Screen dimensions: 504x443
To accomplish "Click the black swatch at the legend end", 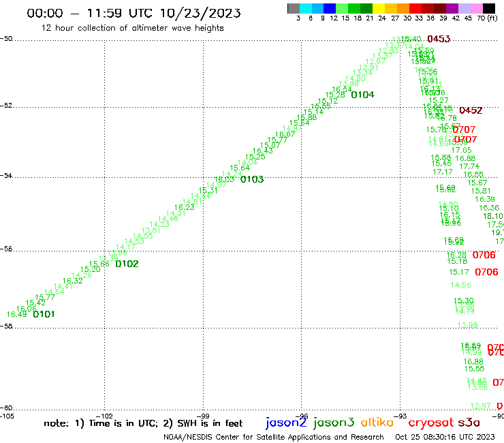I will pyautogui.click(x=488, y=8).
